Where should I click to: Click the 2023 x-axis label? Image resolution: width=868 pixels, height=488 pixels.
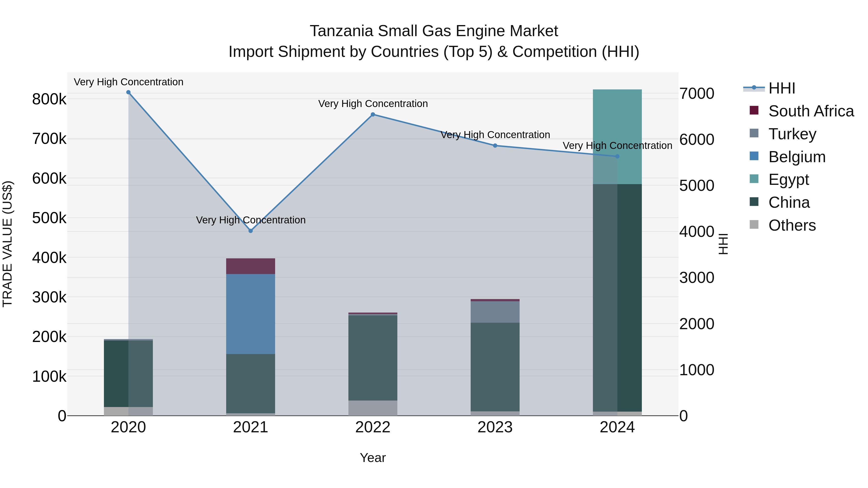pos(495,427)
